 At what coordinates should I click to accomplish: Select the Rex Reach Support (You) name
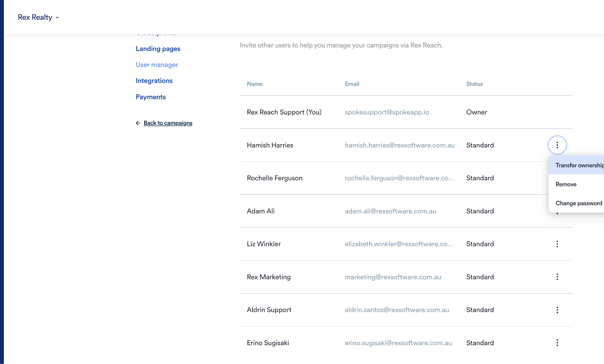284,112
